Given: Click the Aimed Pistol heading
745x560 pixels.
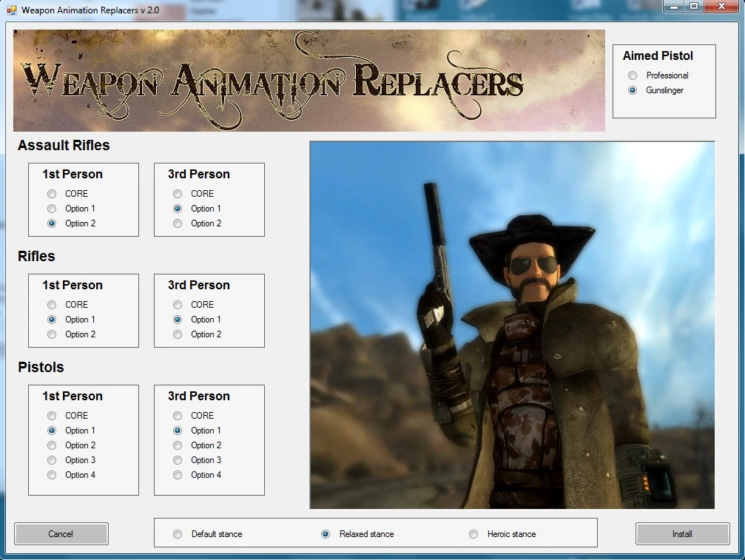Looking at the screenshot, I should click(x=658, y=56).
